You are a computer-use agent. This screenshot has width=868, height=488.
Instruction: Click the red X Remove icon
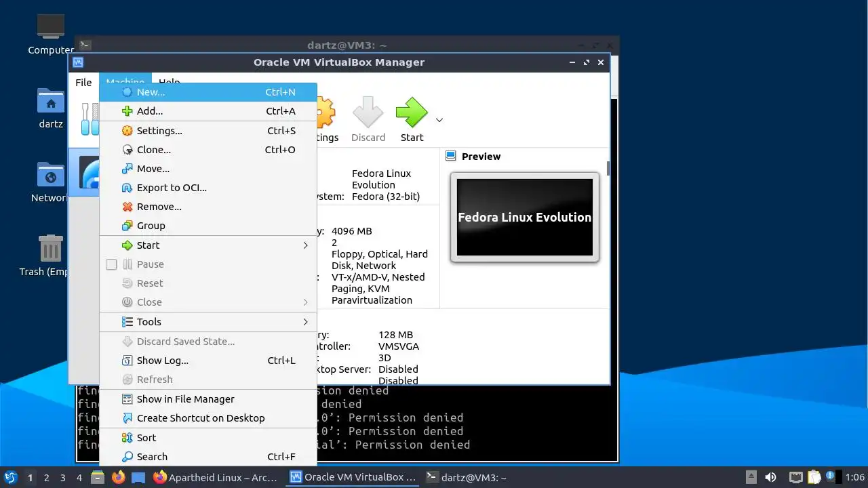(127, 207)
